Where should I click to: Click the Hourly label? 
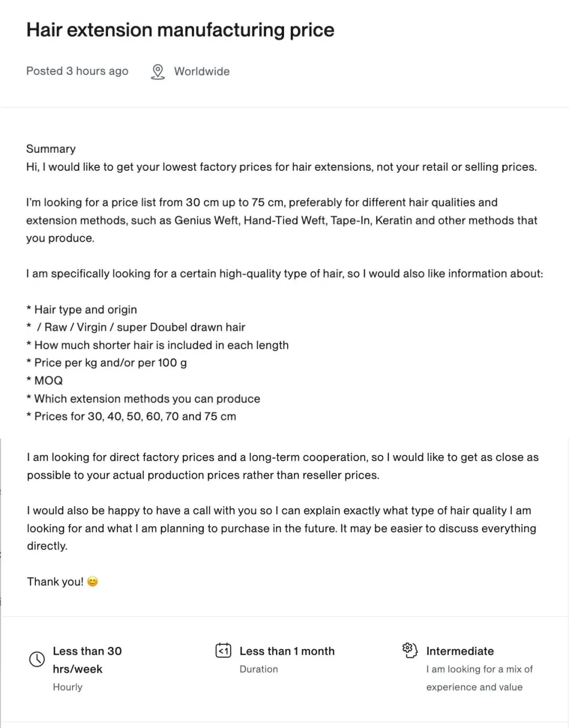click(67, 687)
